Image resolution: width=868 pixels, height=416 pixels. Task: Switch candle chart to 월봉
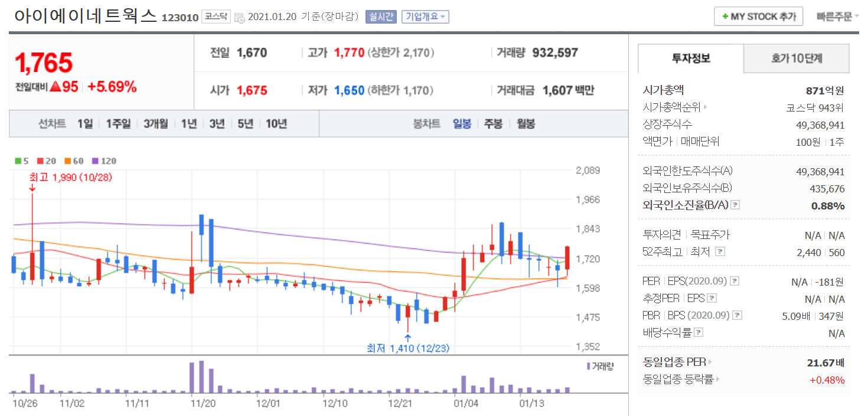coord(526,124)
